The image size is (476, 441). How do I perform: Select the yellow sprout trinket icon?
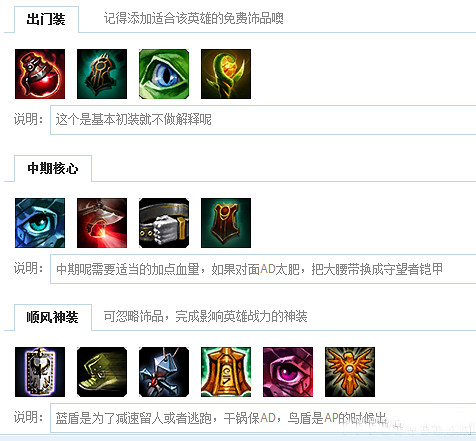[226, 74]
